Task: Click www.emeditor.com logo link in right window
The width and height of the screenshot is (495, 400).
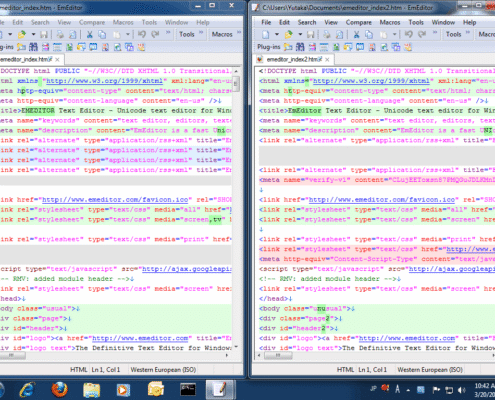Action: coord(407,338)
